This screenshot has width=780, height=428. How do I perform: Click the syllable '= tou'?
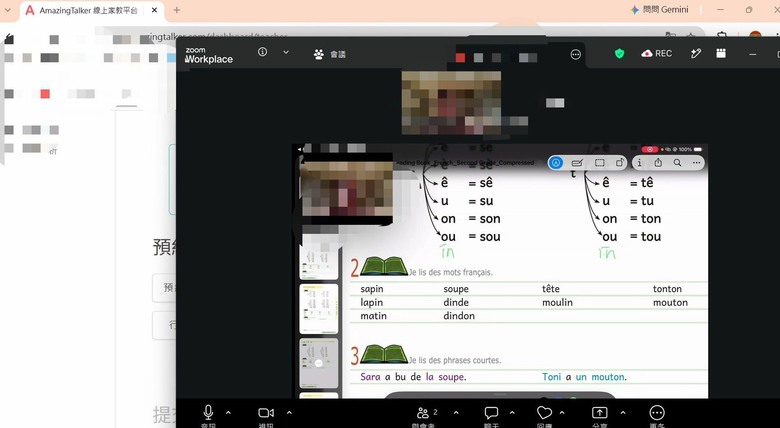point(646,237)
